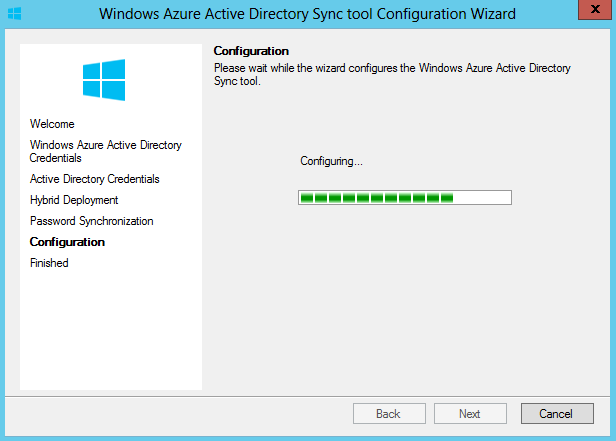Click the 'Configuring...' status text
Viewport: 616px width, 441px height.
tap(331, 161)
